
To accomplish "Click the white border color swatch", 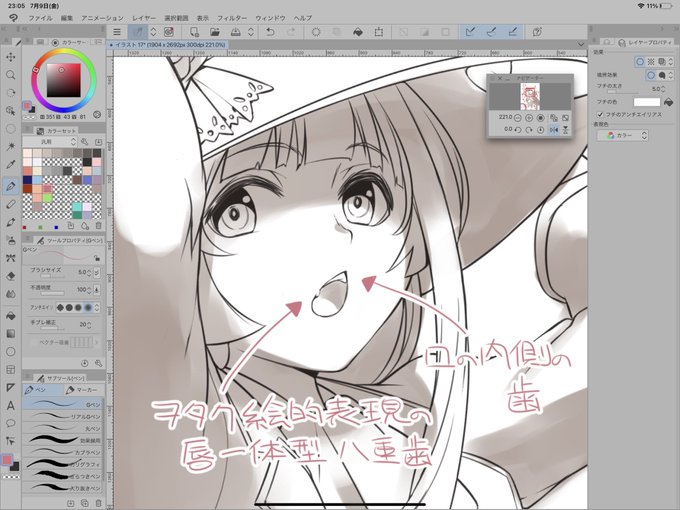I will (647, 102).
